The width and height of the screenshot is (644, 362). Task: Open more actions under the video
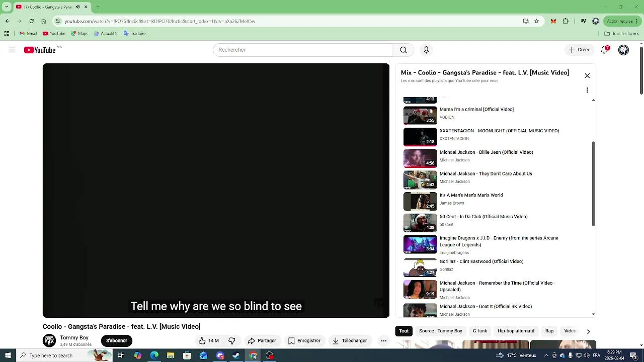tap(383, 340)
